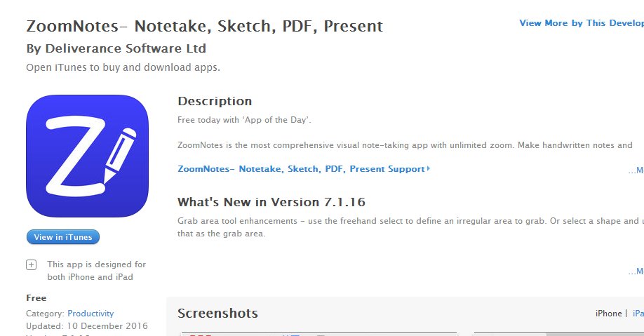This screenshot has height=336, width=644.
Task: Click the plus icon beside universal app note
Action: pos(31,265)
